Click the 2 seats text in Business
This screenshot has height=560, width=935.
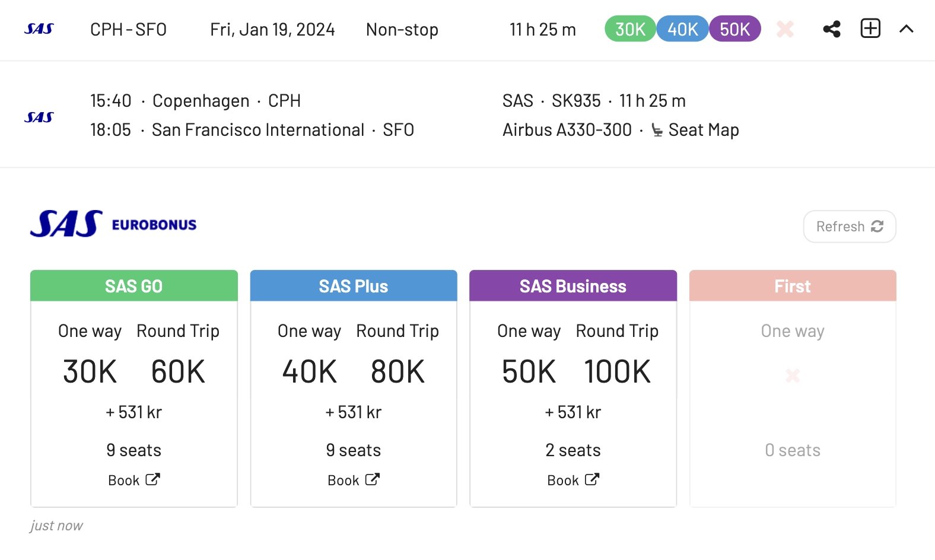(573, 450)
